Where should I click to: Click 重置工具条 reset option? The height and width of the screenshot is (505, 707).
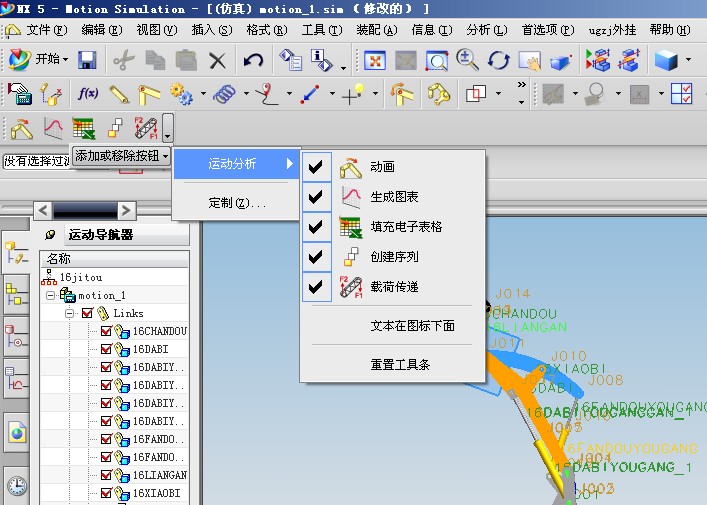(x=400, y=365)
